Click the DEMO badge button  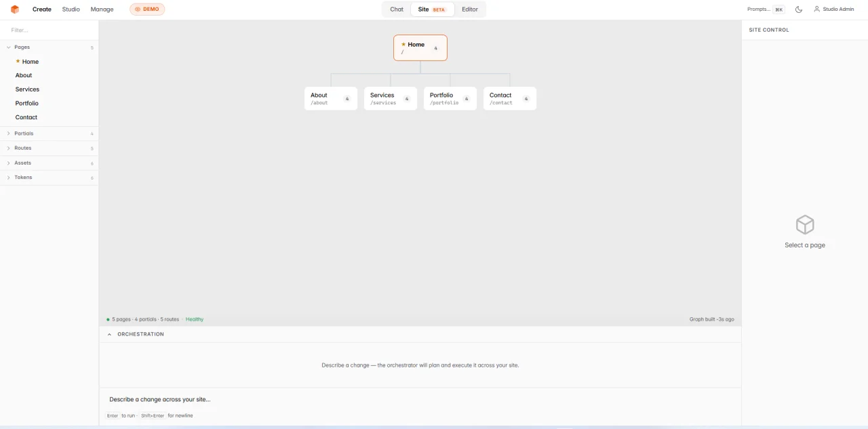147,9
